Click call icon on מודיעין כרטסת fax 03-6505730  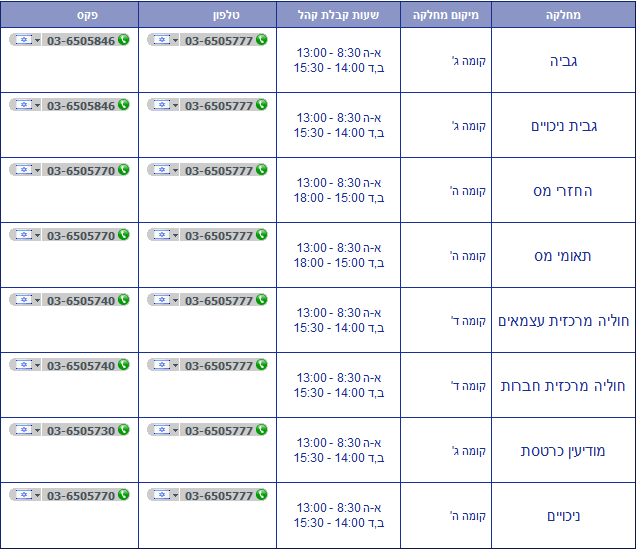[x=123, y=430]
